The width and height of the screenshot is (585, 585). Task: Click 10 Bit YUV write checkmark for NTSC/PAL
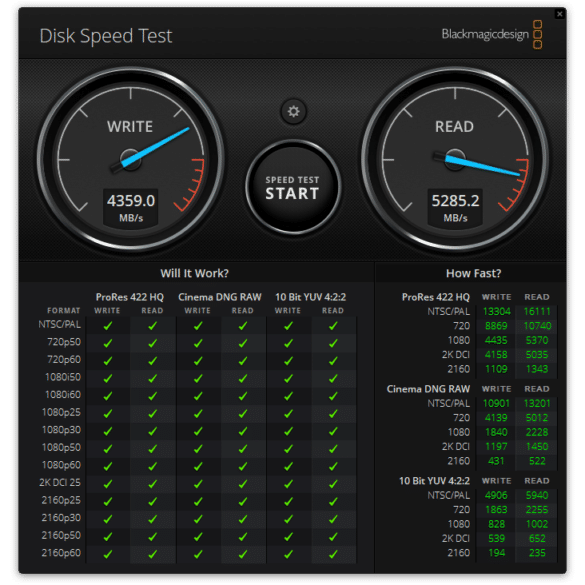(288, 326)
